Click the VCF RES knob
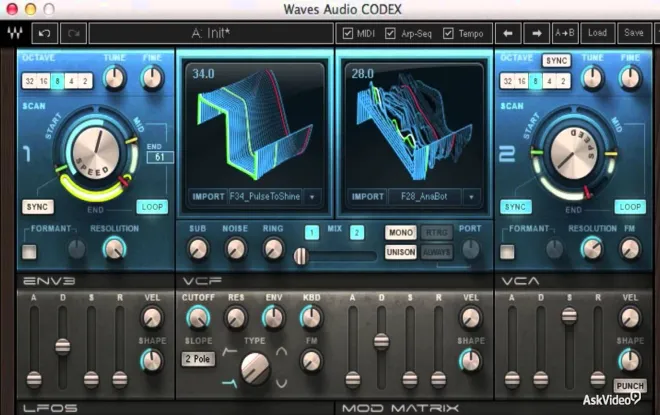 pyautogui.click(x=236, y=318)
